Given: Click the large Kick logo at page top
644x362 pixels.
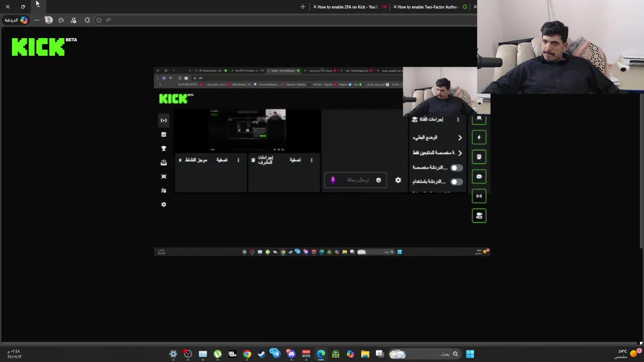Looking at the screenshot, I should pyautogui.click(x=39, y=47).
